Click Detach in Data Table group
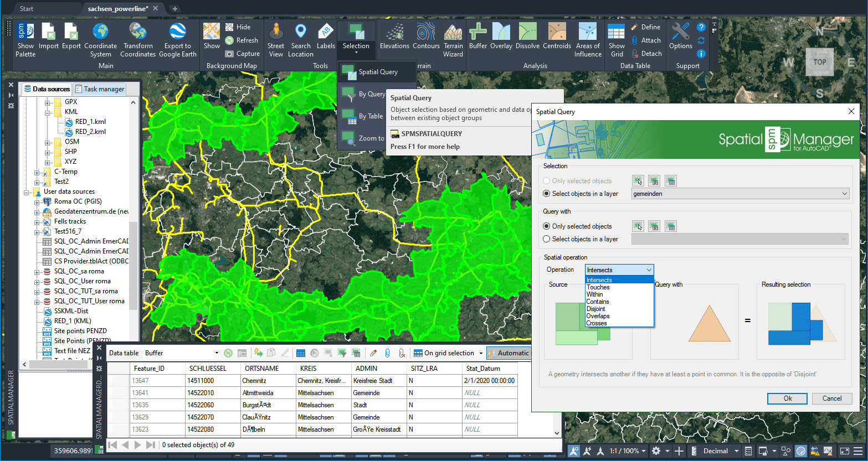 pos(646,54)
